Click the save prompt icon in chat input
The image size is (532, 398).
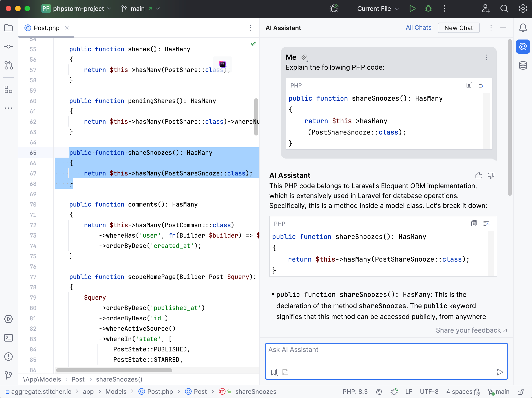(285, 372)
